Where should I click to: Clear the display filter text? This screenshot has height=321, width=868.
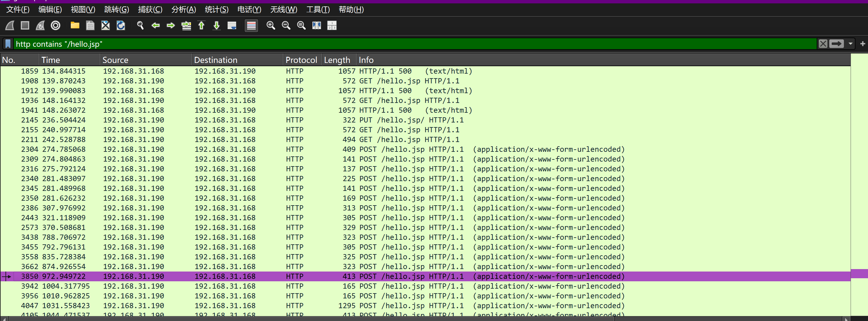click(x=823, y=44)
